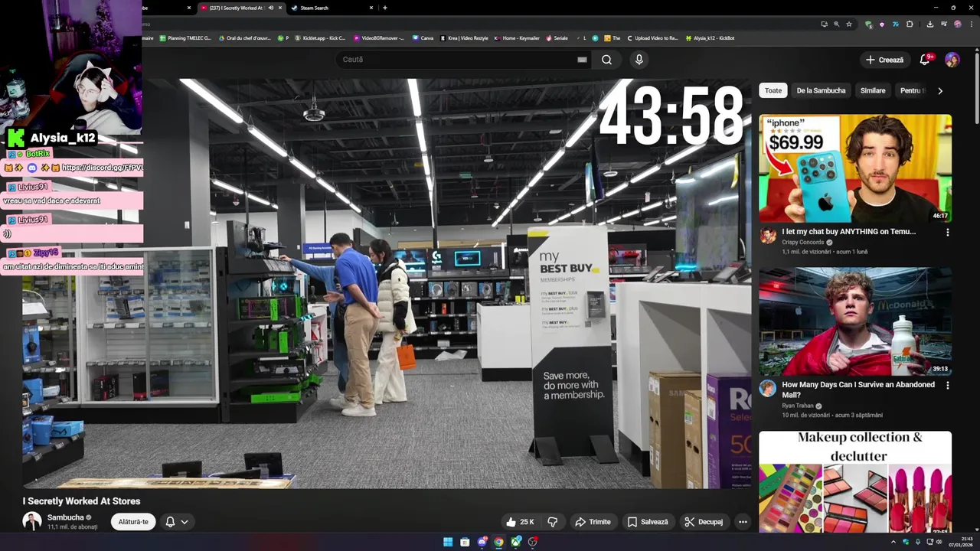This screenshot has height=551, width=980.
Task: Open Discord from the taskbar
Action: [x=482, y=542]
